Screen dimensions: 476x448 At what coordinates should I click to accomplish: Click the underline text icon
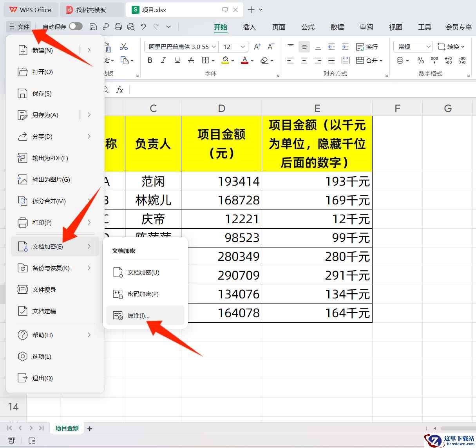[177, 60]
